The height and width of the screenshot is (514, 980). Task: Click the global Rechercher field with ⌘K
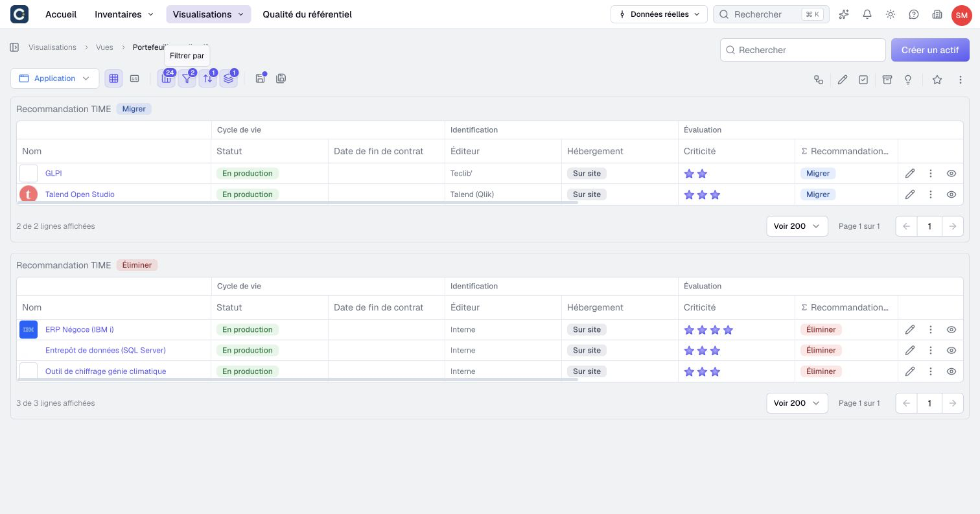click(x=771, y=14)
